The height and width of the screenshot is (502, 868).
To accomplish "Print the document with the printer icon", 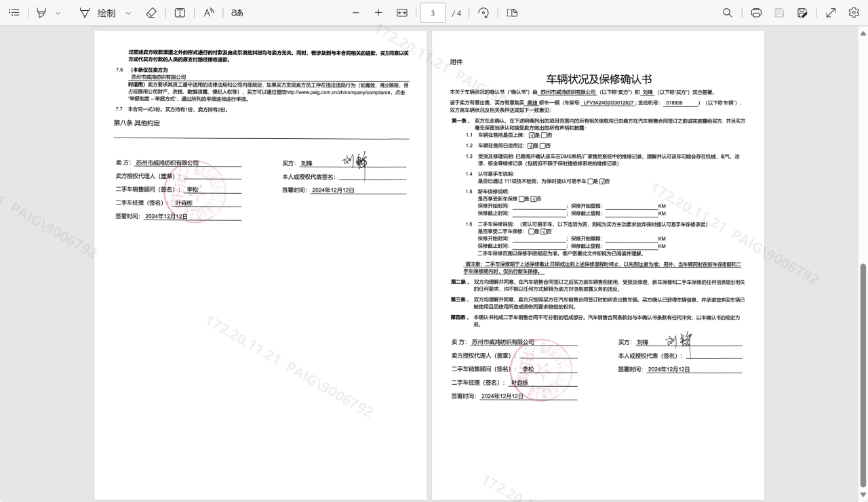I will pyautogui.click(x=756, y=13).
